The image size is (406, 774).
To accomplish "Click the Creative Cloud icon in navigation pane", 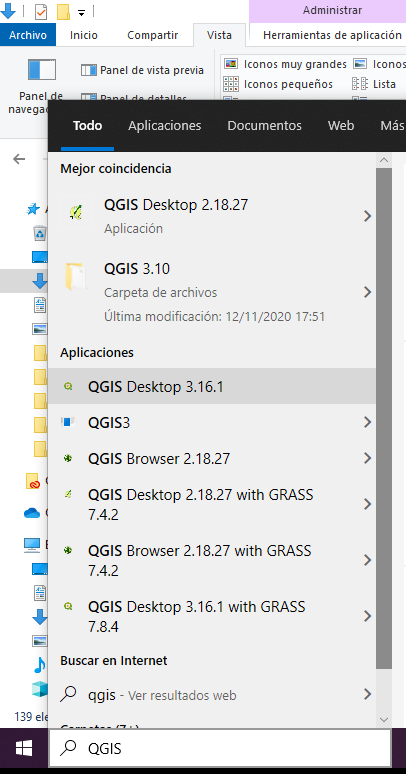I will (33, 481).
